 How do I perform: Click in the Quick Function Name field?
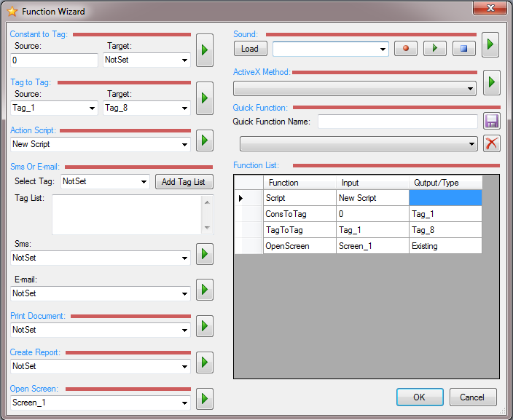point(397,122)
